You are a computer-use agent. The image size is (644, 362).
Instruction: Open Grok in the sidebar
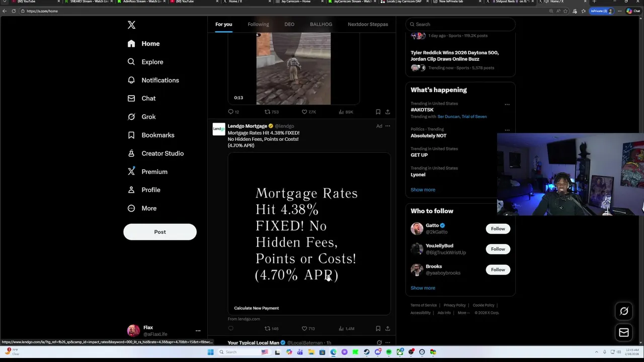point(141,117)
